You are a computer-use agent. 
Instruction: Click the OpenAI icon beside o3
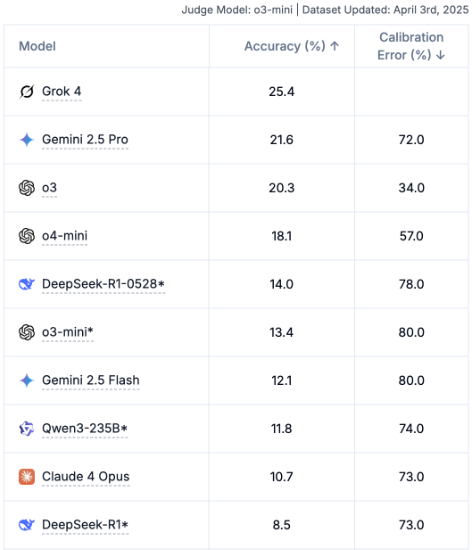27,188
